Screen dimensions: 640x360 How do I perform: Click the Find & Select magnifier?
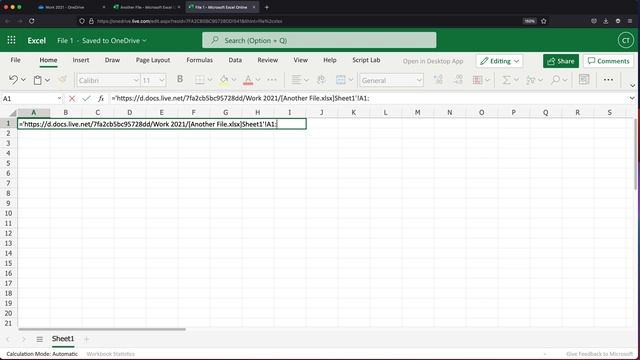555,80
